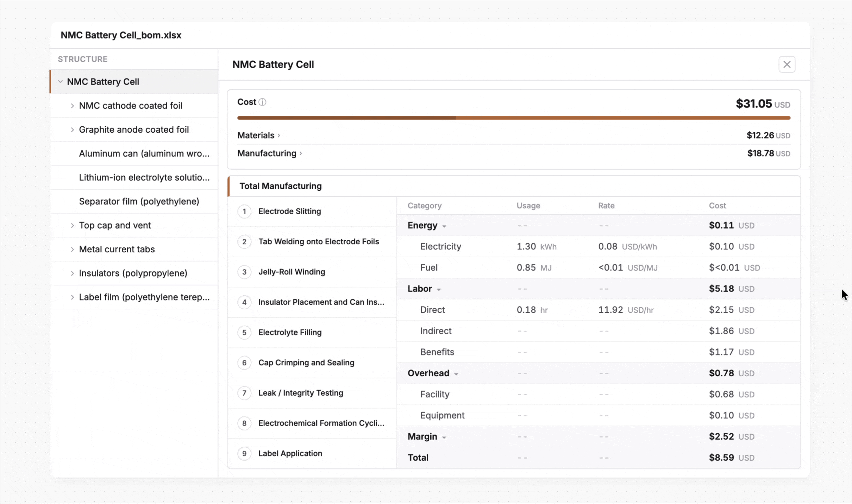Click step 7 Leak / Integrity Testing badge
This screenshot has height=504, width=852.
[x=244, y=393]
